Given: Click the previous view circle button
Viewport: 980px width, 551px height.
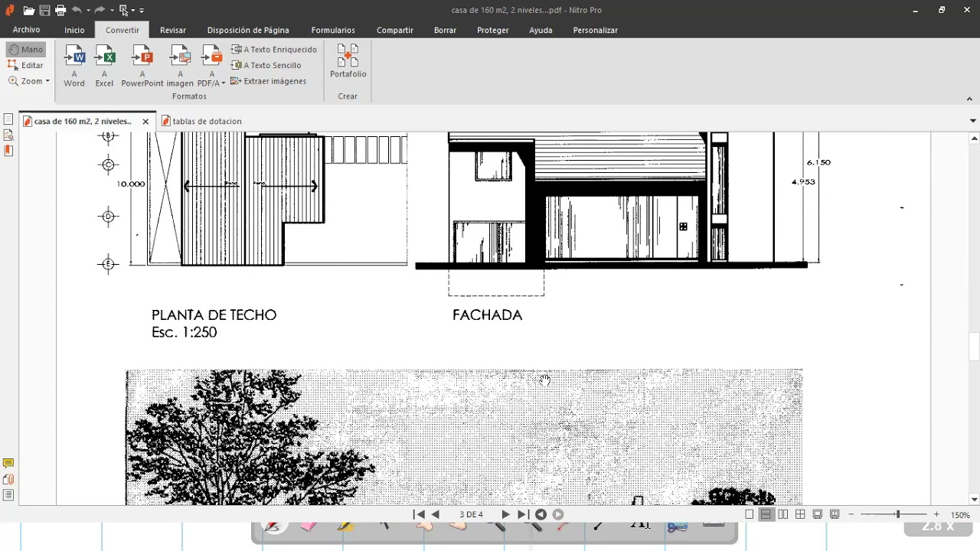Looking at the screenshot, I should [541, 515].
